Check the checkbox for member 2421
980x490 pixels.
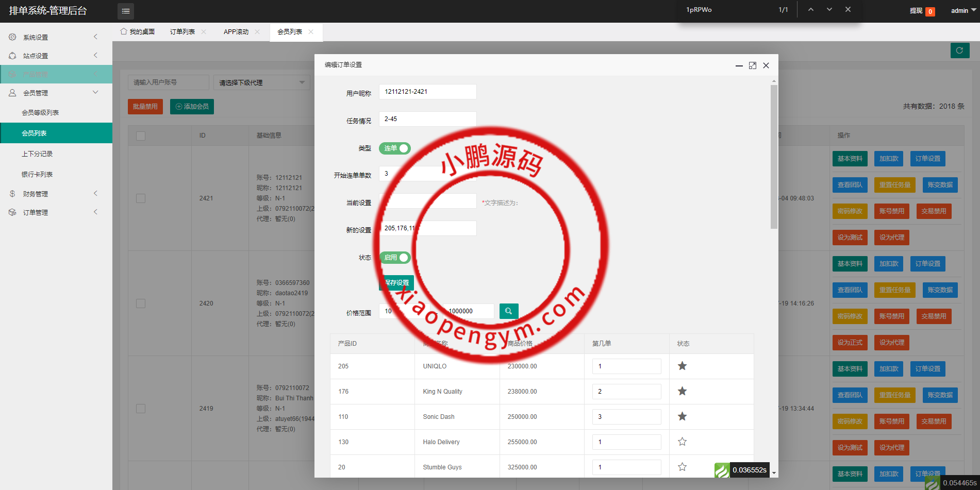141,198
